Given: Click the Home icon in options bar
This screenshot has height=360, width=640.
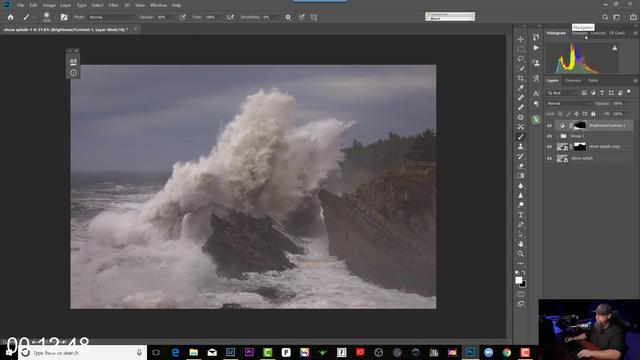Looking at the screenshot, I should 11,17.
